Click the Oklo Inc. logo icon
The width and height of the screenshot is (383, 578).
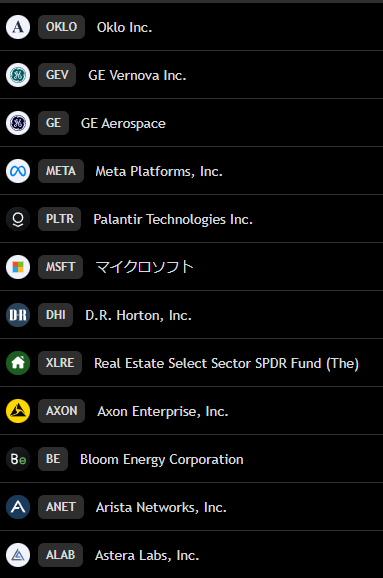point(18,27)
